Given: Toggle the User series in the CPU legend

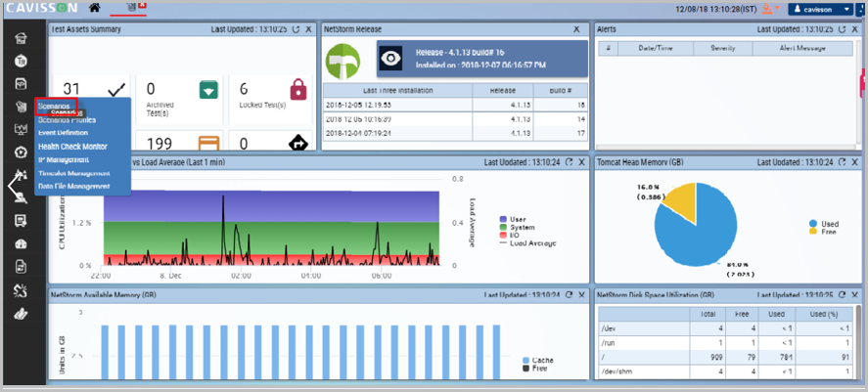Looking at the screenshot, I should 513,220.
